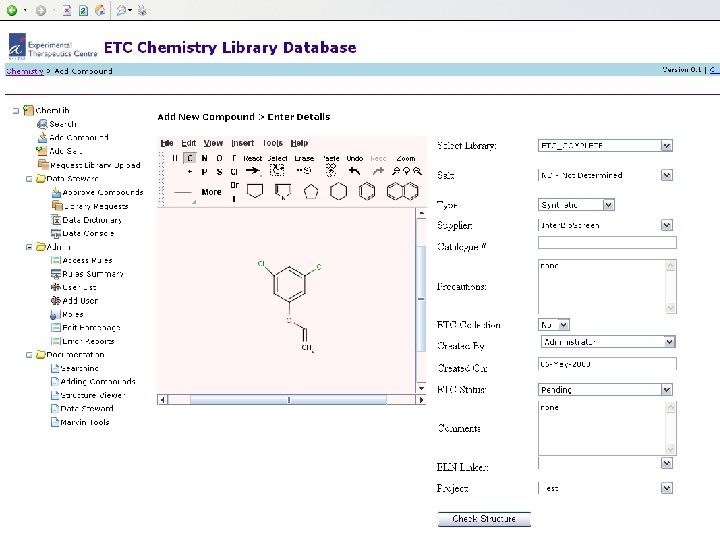The height and width of the screenshot is (540, 720).
Task: Activate the Erase tool
Action: (304, 170)
